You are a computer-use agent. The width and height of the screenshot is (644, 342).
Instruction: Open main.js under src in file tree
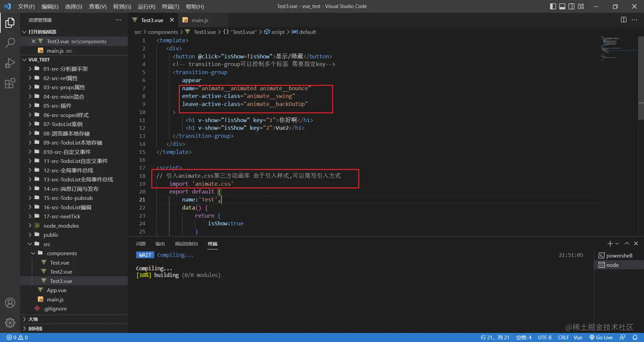[x=74, y=299]
